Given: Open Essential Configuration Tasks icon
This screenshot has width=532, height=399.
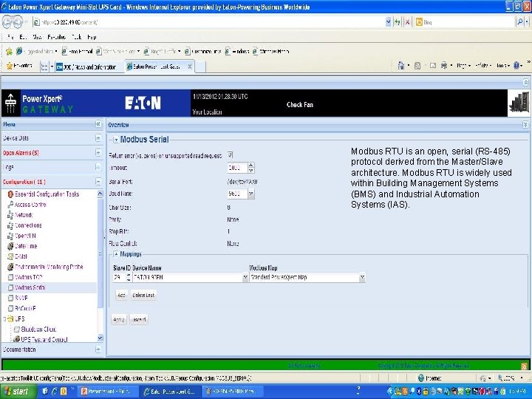Looking at the screenshot, I should (10, 194).
